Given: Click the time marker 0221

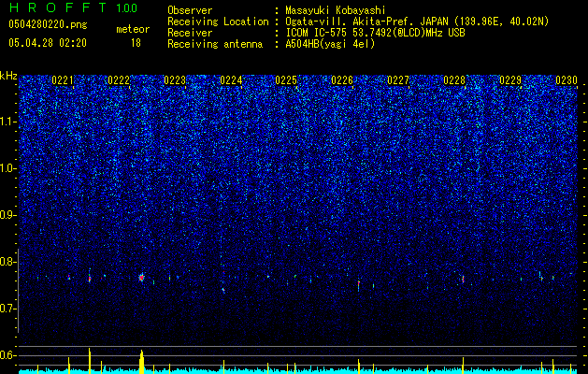Looking at the screenshot, I should pyautogui.click(x=63, y=80).
